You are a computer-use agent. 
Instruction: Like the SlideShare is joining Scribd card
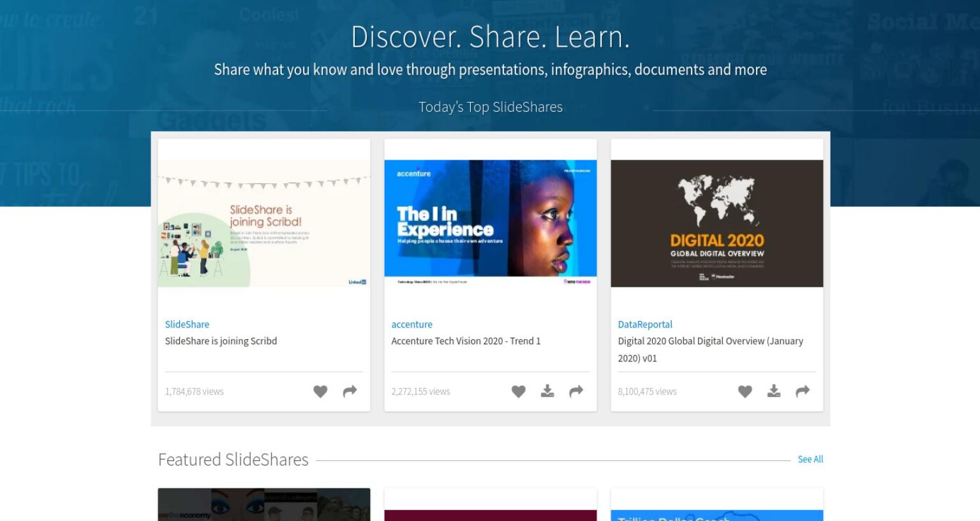320,391
